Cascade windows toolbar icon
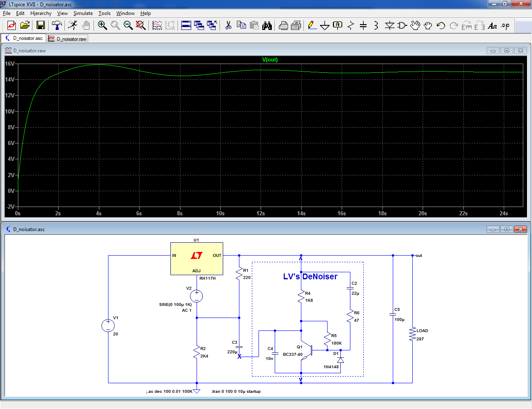532x409 pixels. point(199,26)
